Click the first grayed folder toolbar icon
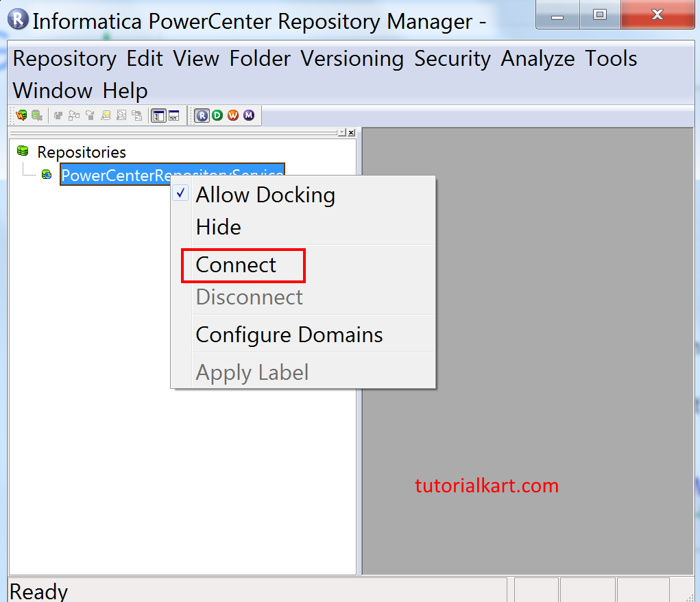The width and height of the screenshot is (700, 602). pyautogui.click(x=58, y=116)
